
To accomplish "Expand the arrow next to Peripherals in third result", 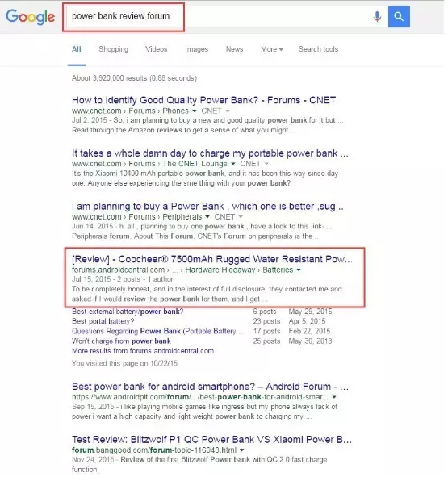I will (207, 217).
